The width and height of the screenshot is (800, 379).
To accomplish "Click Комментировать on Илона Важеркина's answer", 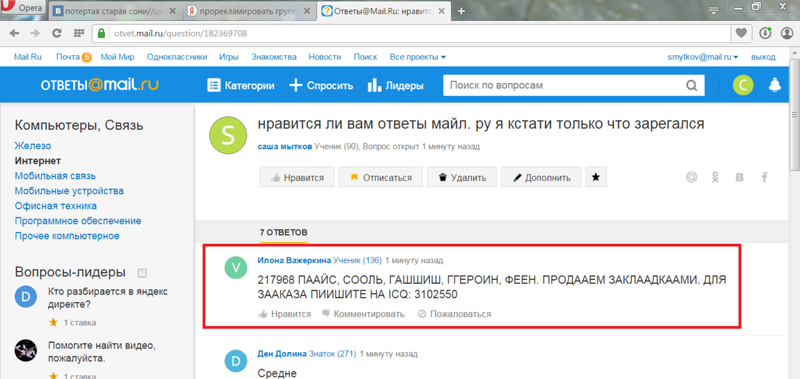I will point(363,314).
